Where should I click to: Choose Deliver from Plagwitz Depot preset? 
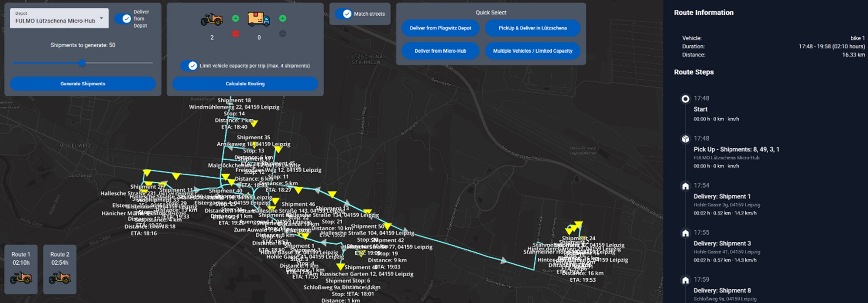tap(440, 28)
